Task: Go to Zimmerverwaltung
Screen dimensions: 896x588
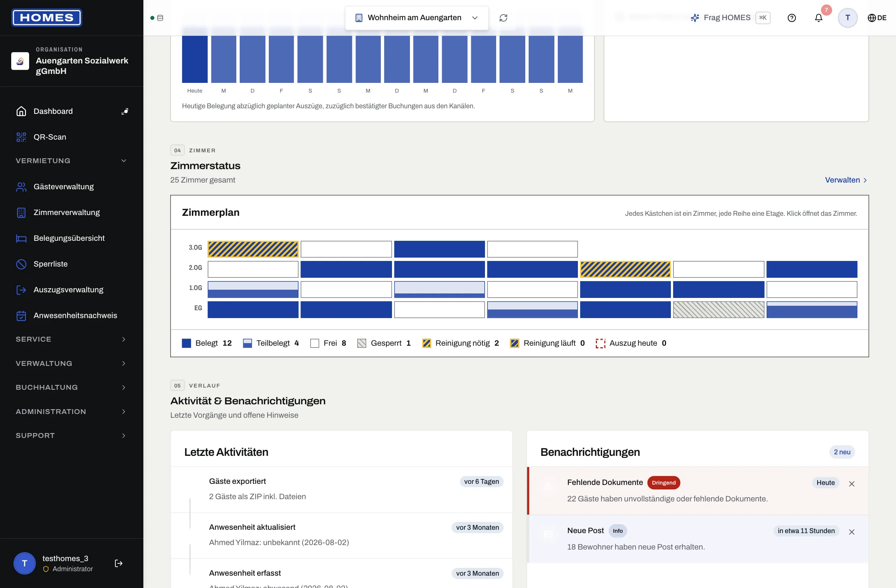Action: point(72,212)
